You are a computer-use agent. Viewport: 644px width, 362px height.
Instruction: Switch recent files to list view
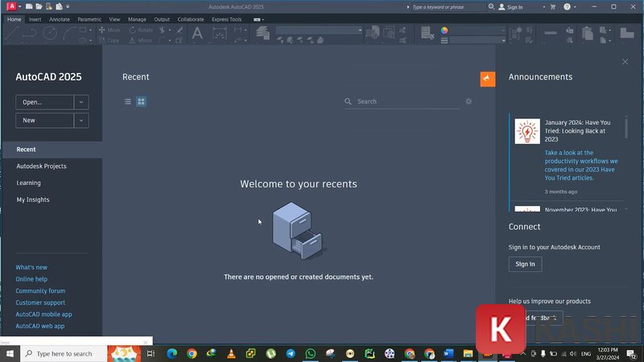coord(128,101)
